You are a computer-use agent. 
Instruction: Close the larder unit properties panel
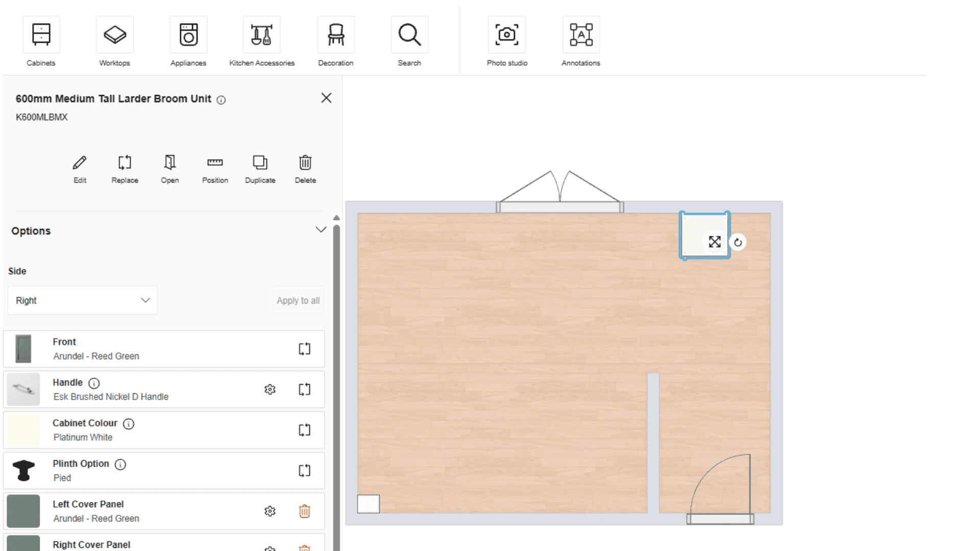tap(326, 98)
